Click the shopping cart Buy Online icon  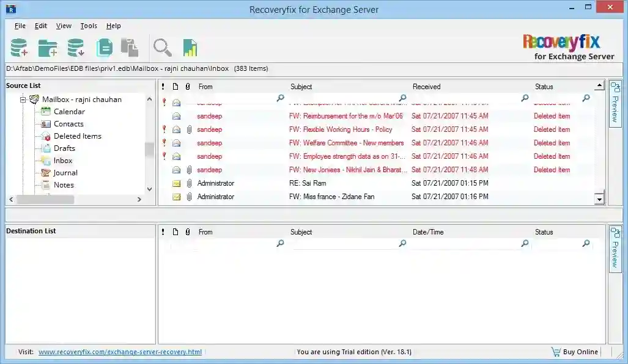[x=555, y=352]
